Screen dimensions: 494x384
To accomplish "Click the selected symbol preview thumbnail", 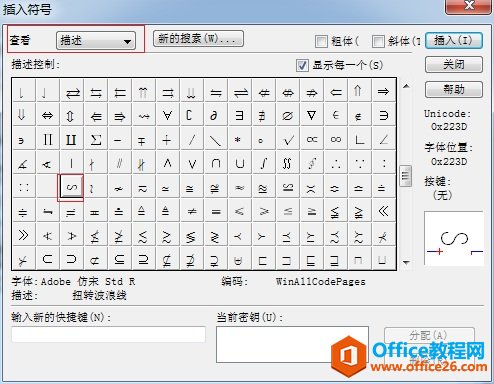I will coord(454,238).
